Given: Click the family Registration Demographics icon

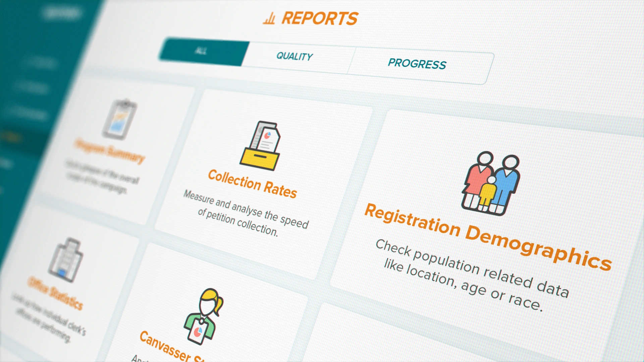Looking at the screenshot, I should click(490, 183).
